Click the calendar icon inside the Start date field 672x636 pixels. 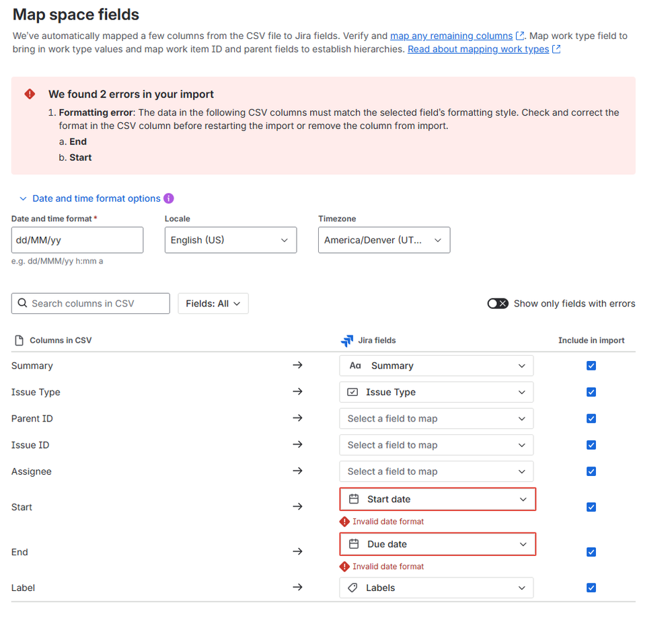354,499
